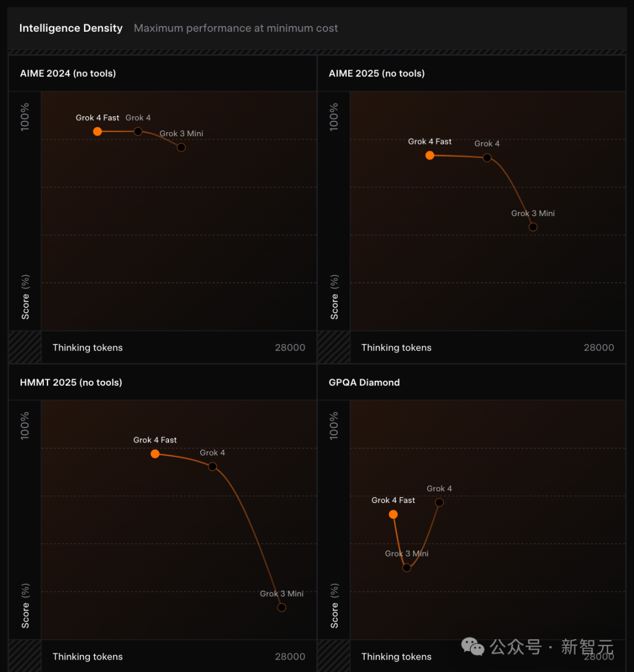The height and width of the screenshot is (672, 634).
Task: Click the WeChat logo in the watermark
Action: (473, 647)
